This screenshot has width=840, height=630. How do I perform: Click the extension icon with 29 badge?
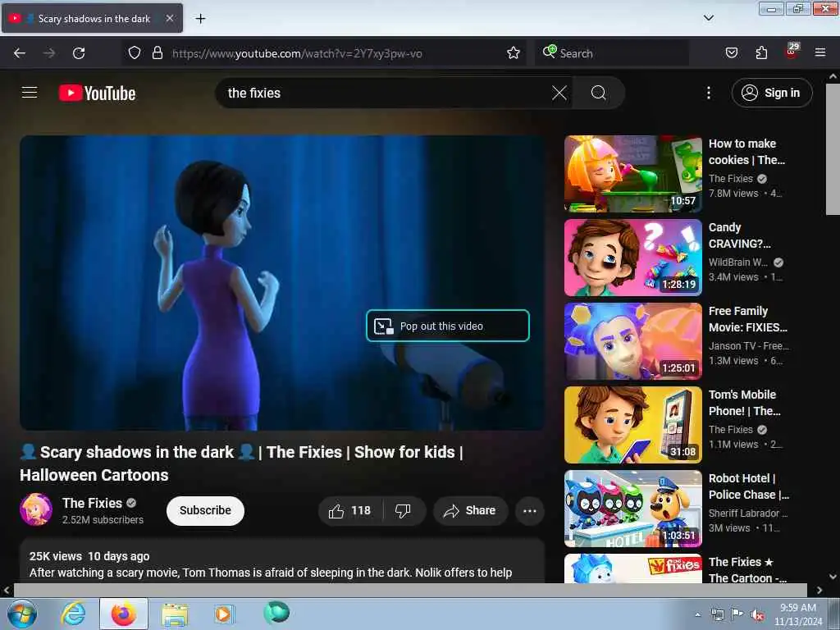tap(792, 52)
